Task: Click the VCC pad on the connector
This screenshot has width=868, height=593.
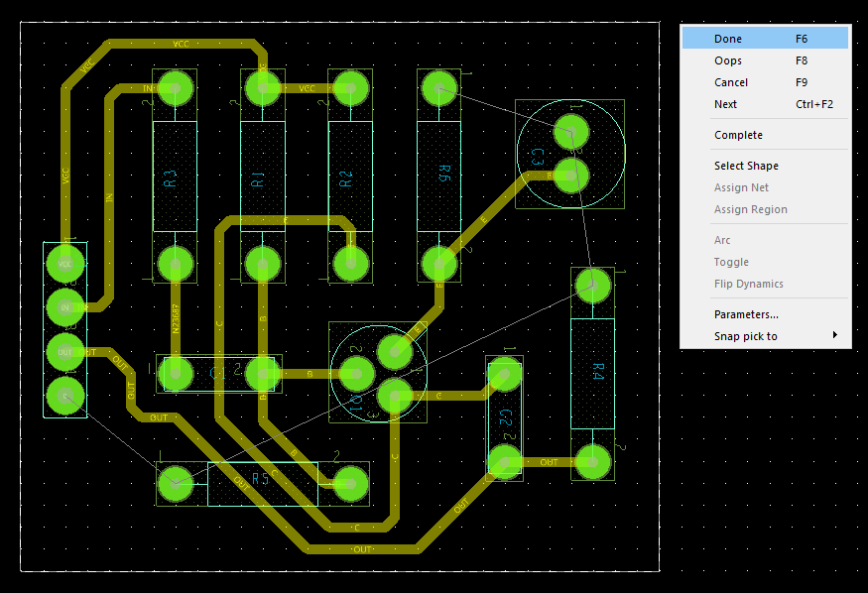Action: [x=65, y=264]
